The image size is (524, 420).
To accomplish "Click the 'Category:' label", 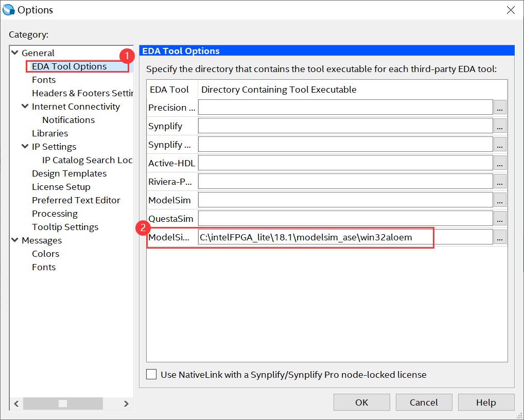I will point(29,34).
